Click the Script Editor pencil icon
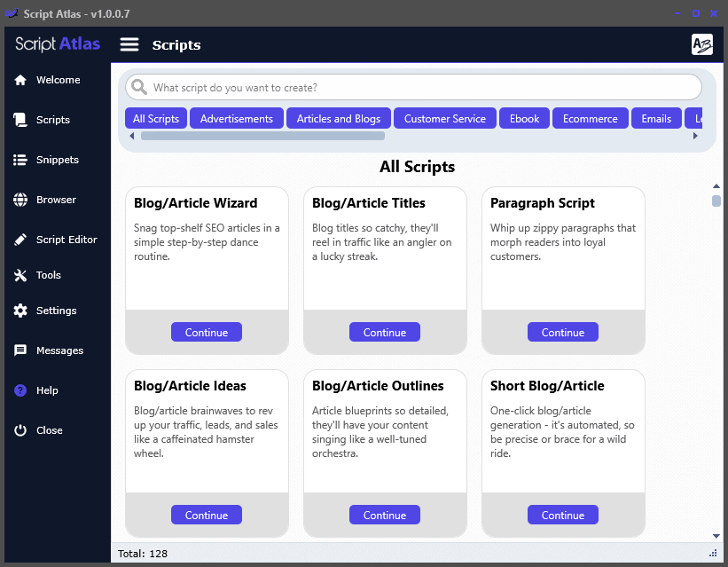The width and height of the screenshot is (728, 567). click(20, 240)
